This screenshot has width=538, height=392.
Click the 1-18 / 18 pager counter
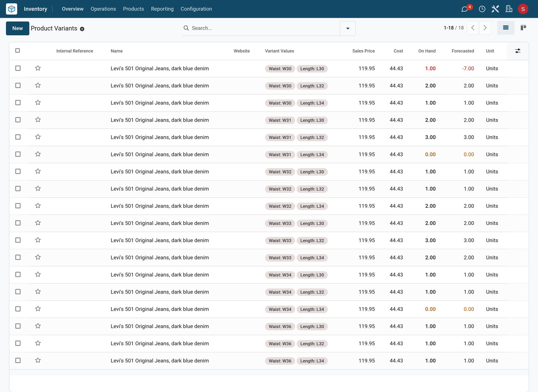click(x=454, y=28)
